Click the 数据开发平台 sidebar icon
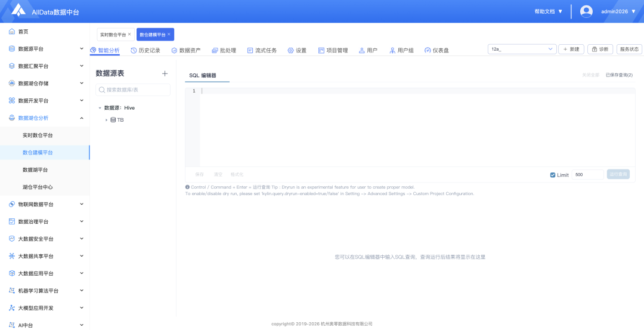Viewport: 644px width, 330px height. tap(12, 101)
